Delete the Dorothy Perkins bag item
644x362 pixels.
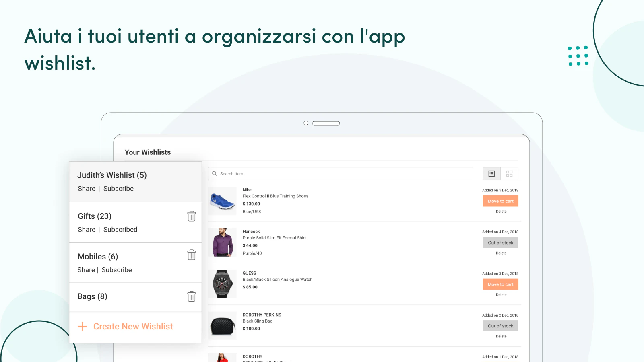coord(501,337)
